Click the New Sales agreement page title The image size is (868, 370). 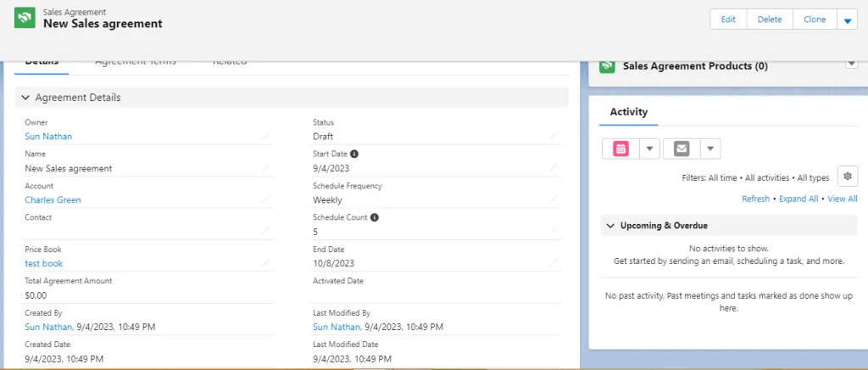(x=103, y=23)
